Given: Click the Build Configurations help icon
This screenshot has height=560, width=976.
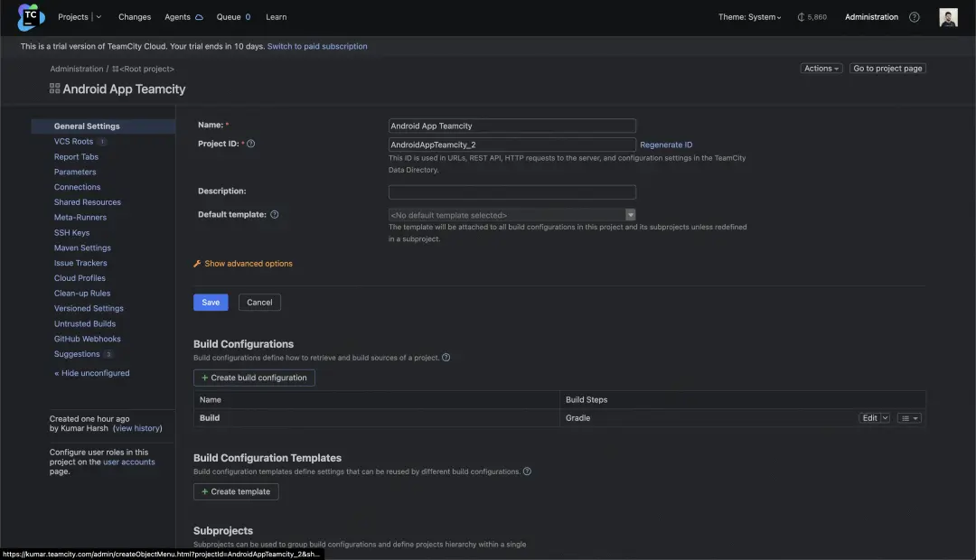Looking at the screenshot, I should pyautogui.click(x=446, y=358).
